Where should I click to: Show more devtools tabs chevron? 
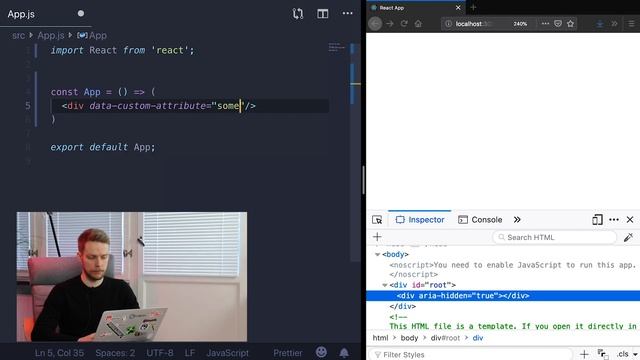[517, 220]
